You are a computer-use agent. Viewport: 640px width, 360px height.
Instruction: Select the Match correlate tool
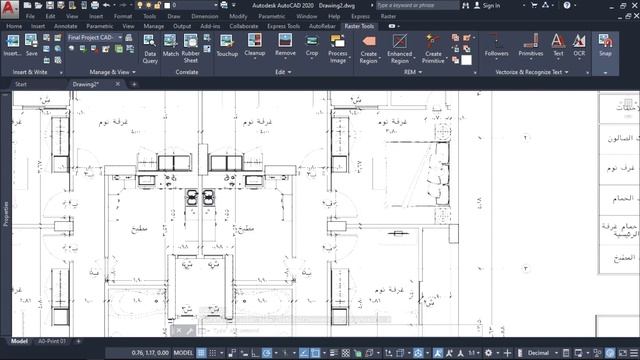[170, 45]
